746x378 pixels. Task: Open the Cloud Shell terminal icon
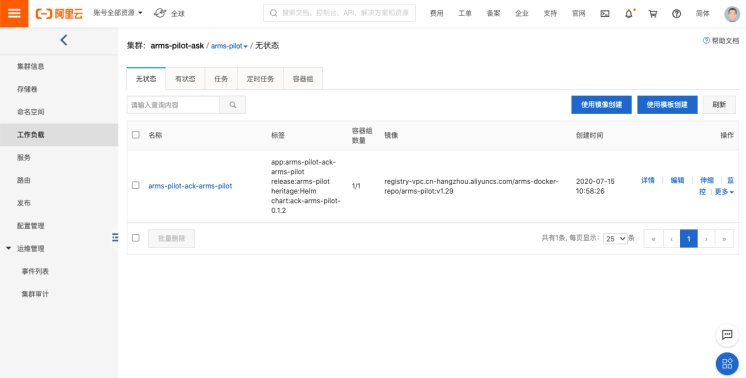[x=605, y=14]
